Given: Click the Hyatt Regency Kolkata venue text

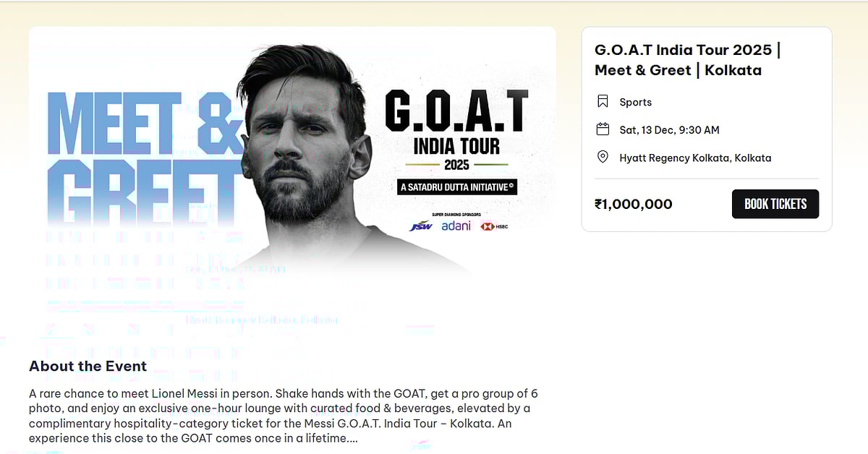Looking at the screenshot, I should [695, 158].
